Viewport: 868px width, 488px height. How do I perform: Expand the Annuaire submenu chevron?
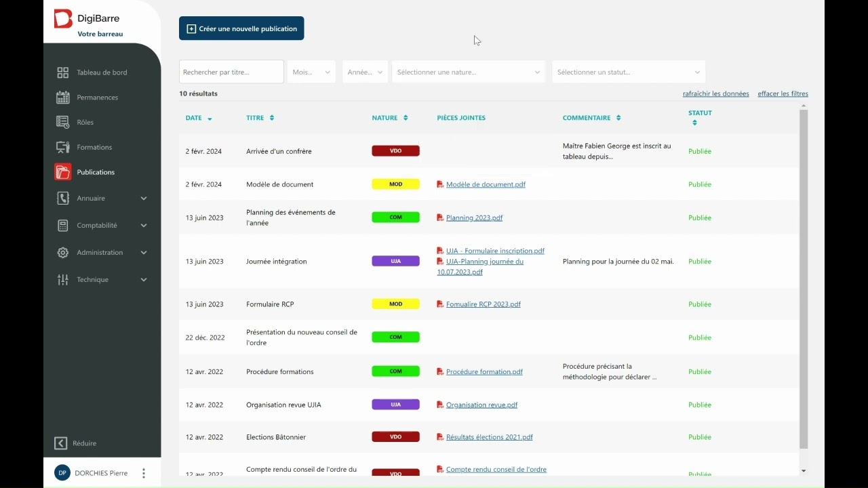[144, 199]
